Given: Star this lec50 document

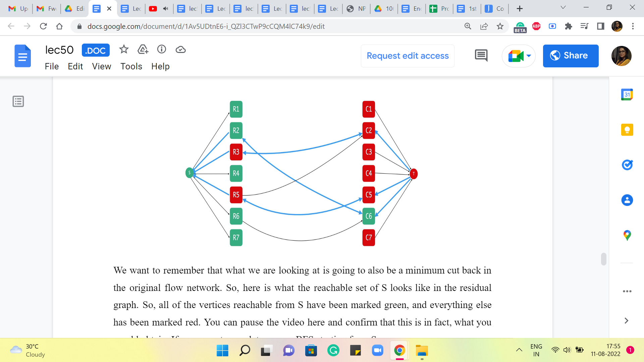Looking at the screenshot, I should click(124, 50).
